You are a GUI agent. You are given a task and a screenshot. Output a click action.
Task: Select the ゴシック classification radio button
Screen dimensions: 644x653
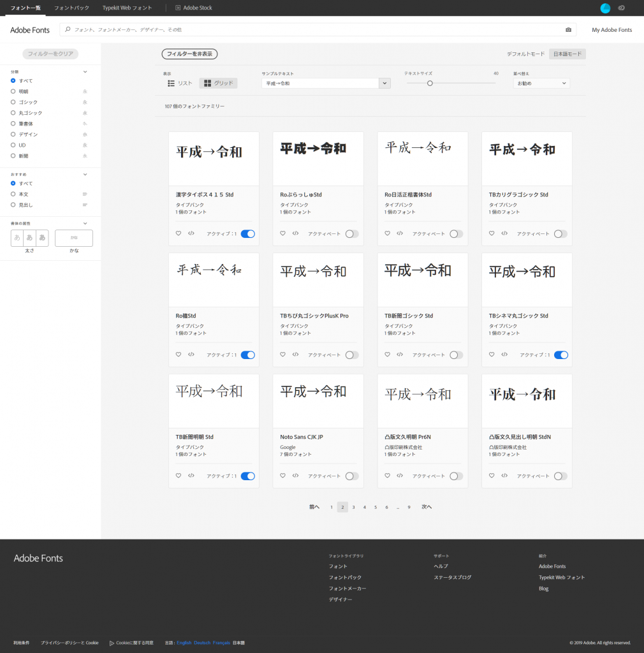tap(13, 102)
